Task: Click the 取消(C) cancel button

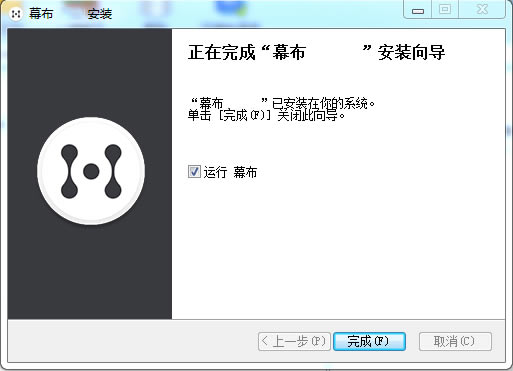Action: (x=455, y=341)
